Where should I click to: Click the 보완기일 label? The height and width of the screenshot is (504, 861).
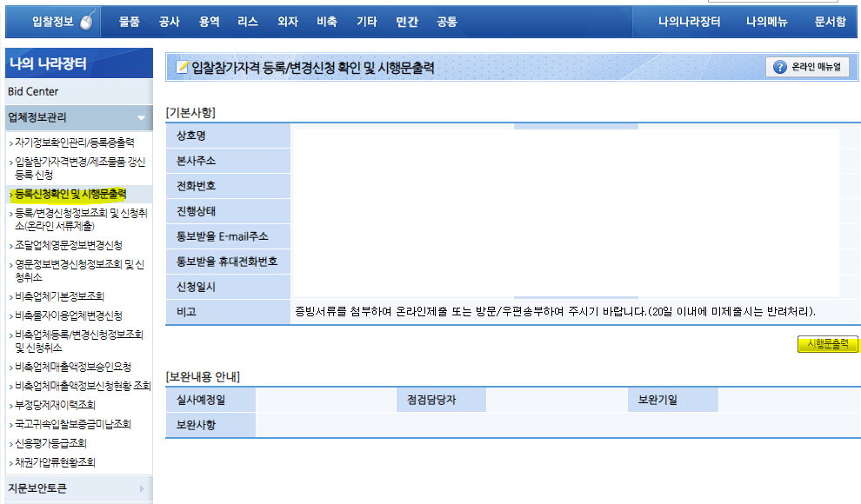pyautogui.click(x=657, y=400)
